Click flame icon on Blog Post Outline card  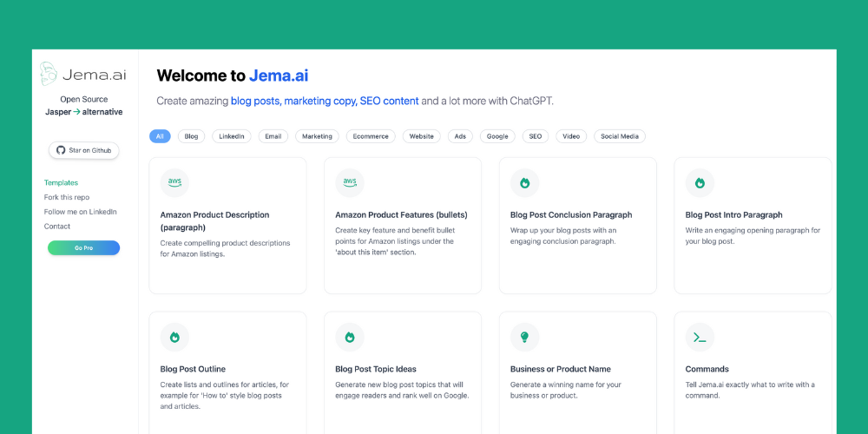click(174, 337)
